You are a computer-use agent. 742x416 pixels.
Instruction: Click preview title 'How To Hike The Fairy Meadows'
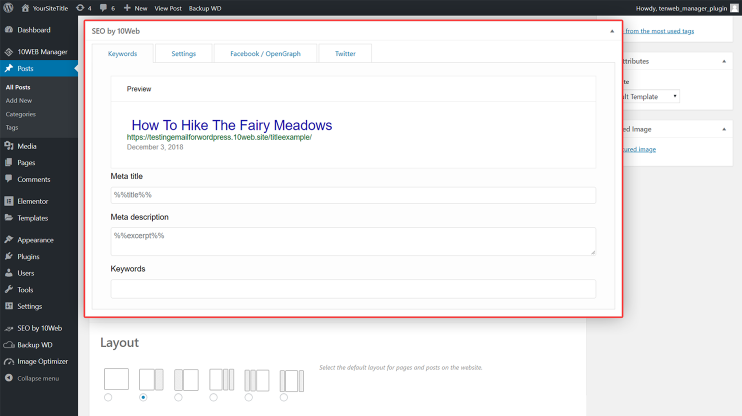tap(232, 125)
